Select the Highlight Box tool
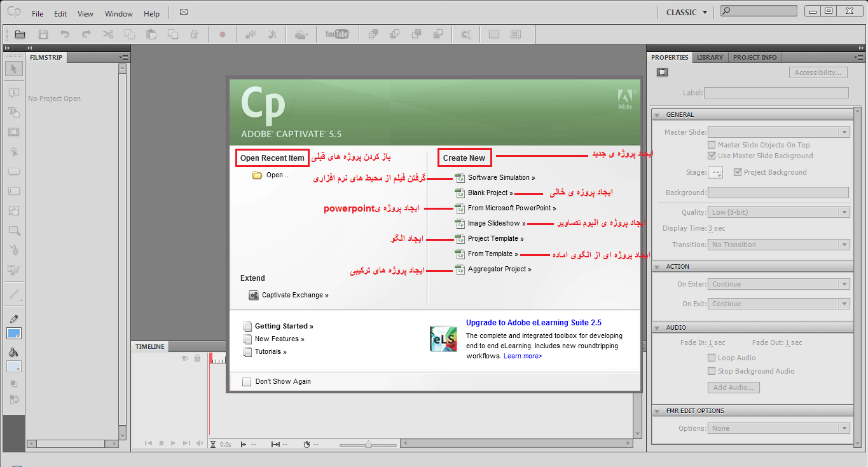868x467 pixels. pos(14,132)
